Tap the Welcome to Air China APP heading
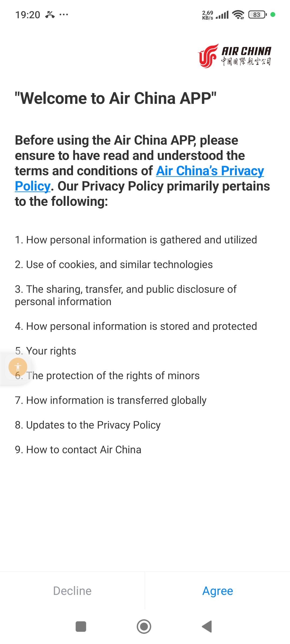290x644 pixels. tap(116, 98)
